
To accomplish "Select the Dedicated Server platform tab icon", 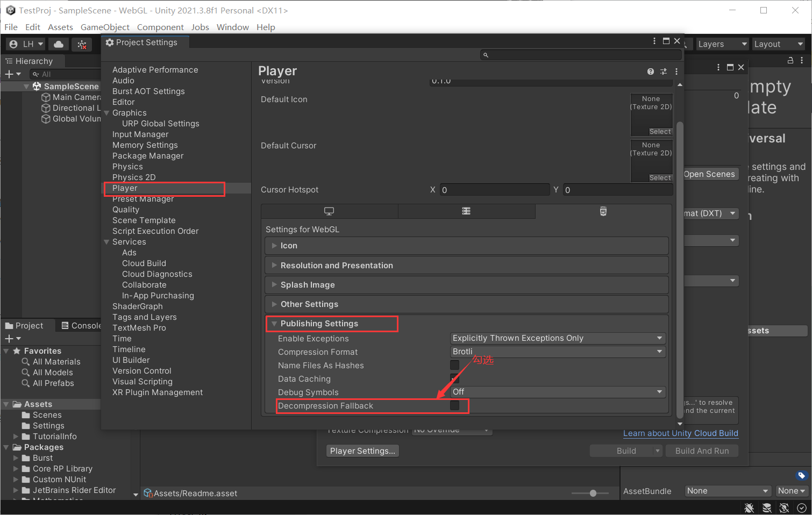I will [466, 211].
